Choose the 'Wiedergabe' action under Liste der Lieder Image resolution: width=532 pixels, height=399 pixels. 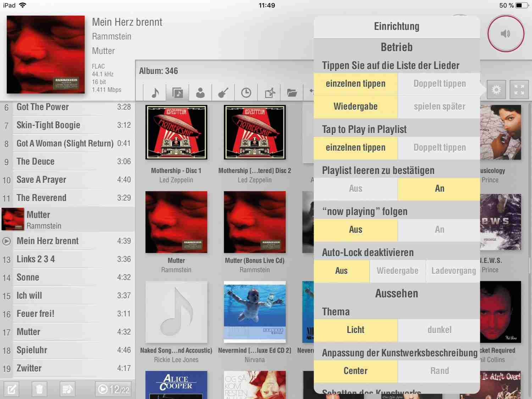355,106
